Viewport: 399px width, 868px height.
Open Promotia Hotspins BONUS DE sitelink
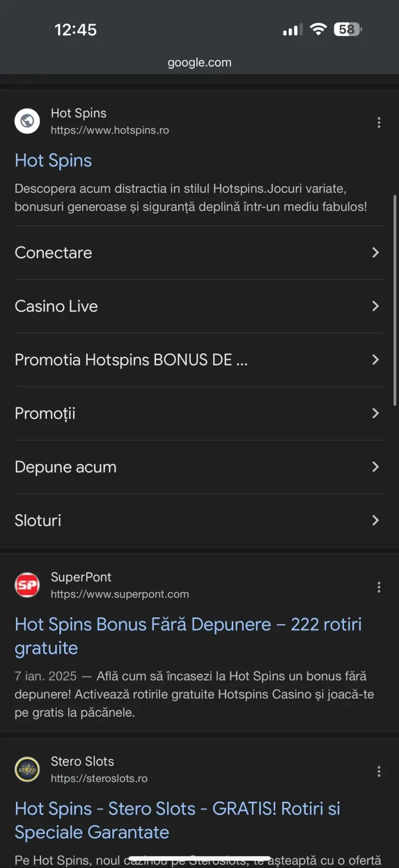coord(199,360)
